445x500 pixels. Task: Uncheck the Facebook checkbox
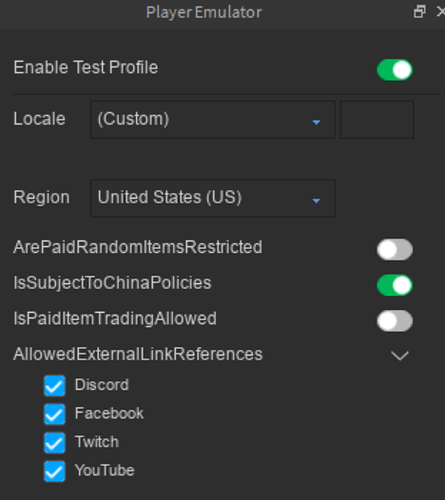click(x=55, y=414)
